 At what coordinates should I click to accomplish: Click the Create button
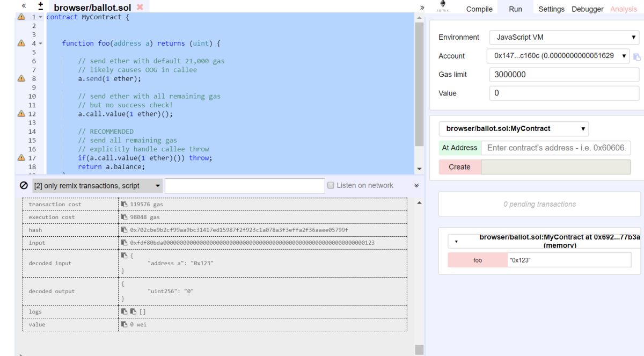click(459, 167)
